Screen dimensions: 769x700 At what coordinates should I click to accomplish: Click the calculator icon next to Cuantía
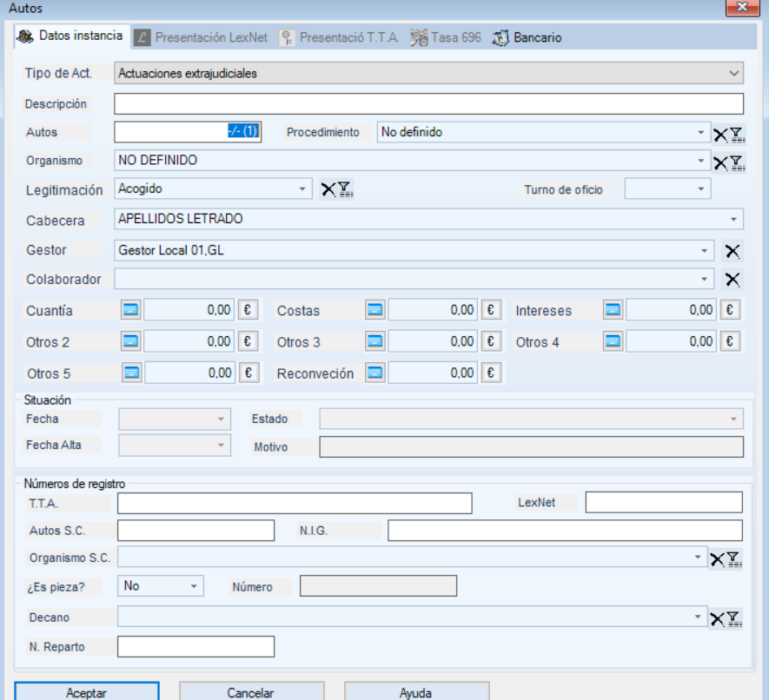[131, 310]
